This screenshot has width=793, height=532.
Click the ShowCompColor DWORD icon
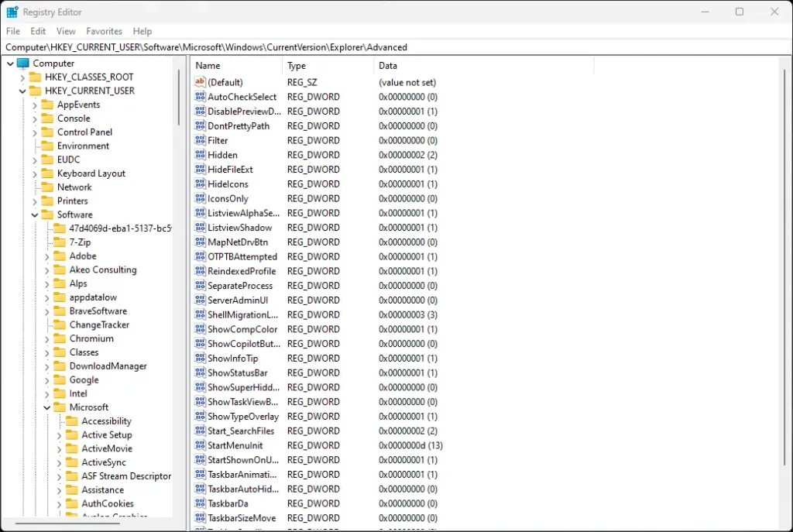tap(201, 329)
